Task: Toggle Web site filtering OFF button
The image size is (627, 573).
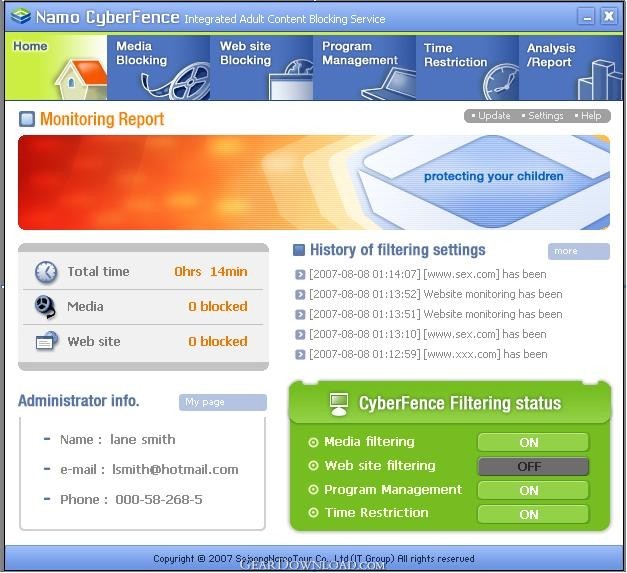Action: point(533,467)
